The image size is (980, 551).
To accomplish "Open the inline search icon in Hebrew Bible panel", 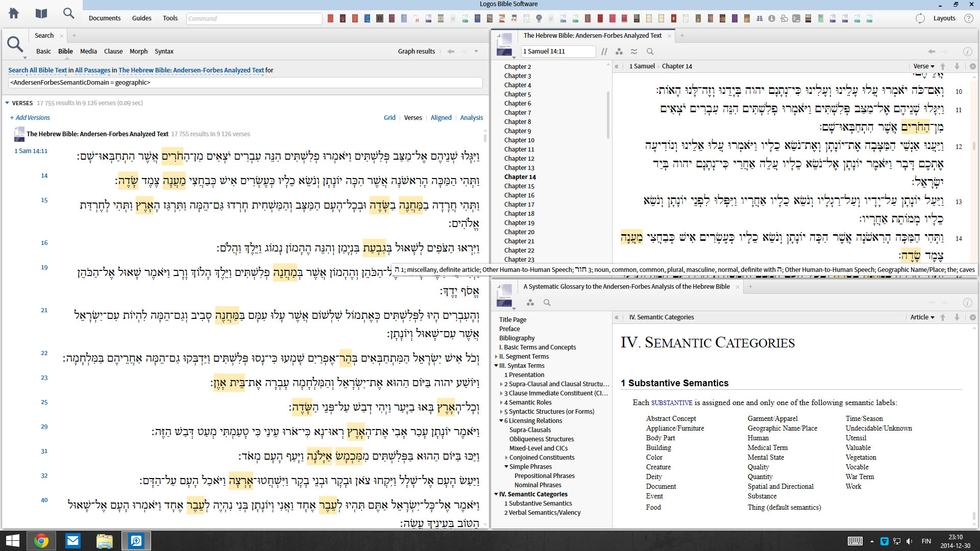I will [650, 52].
